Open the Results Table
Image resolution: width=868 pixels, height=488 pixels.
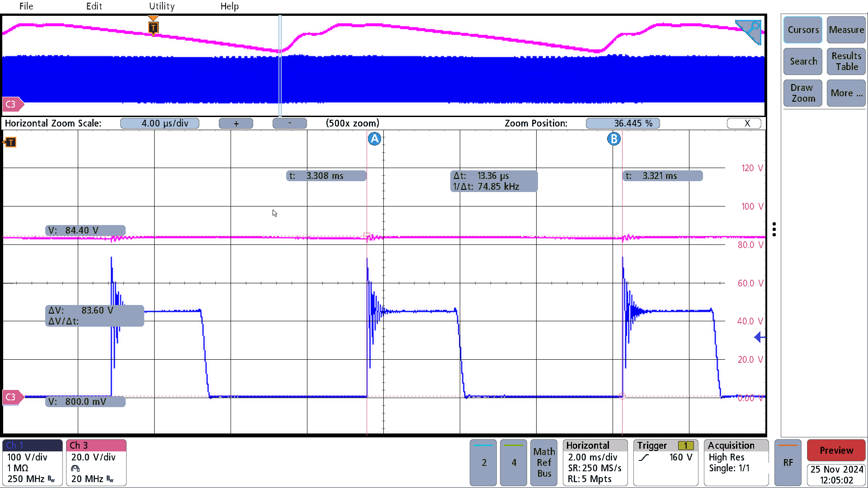coord(846,61)
